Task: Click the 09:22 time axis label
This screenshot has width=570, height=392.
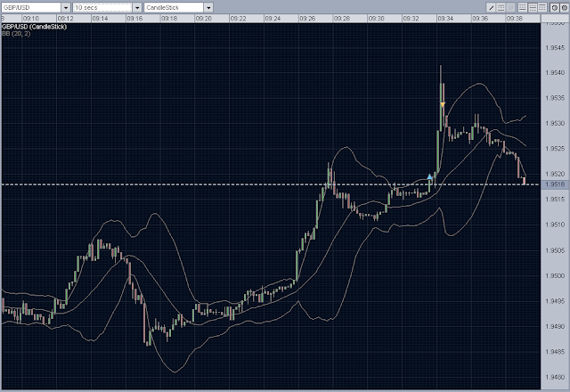Action: tap(238, 18)
